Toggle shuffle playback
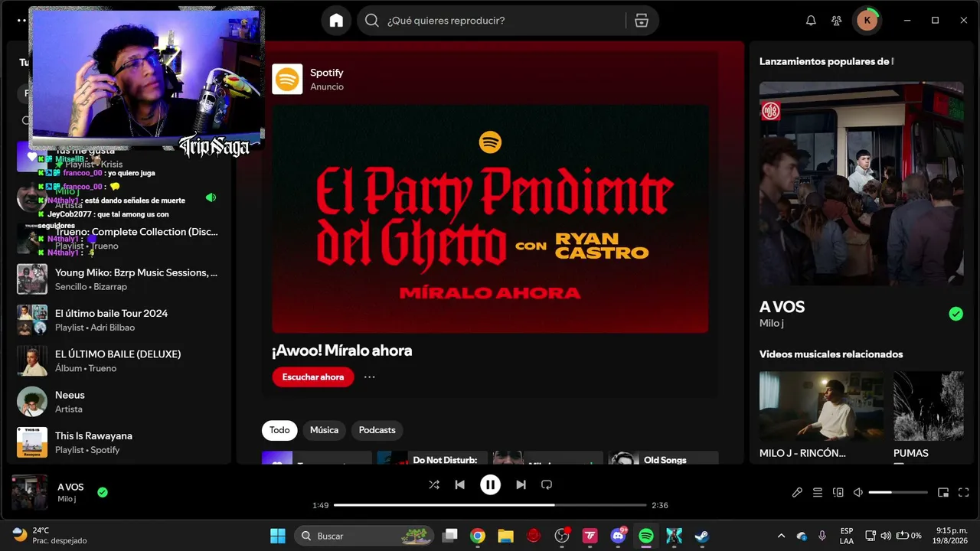980x551 pixels. (434, 484)
